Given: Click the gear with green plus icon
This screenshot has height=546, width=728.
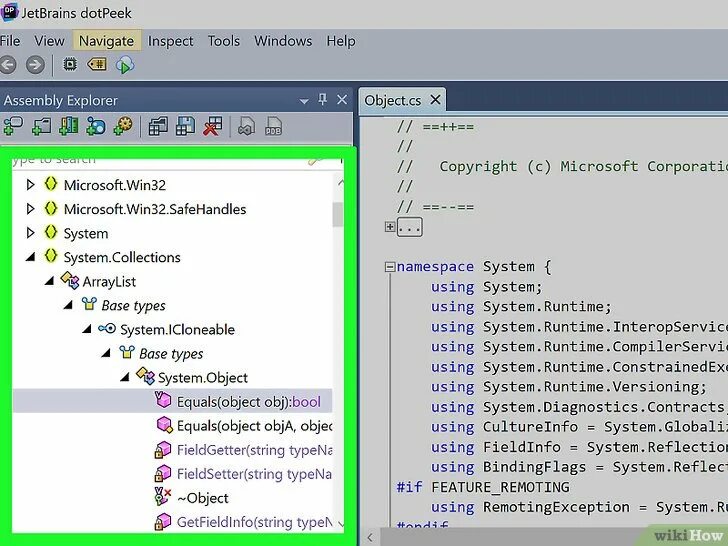Looking at the screenshot, I should coord(123,126).
